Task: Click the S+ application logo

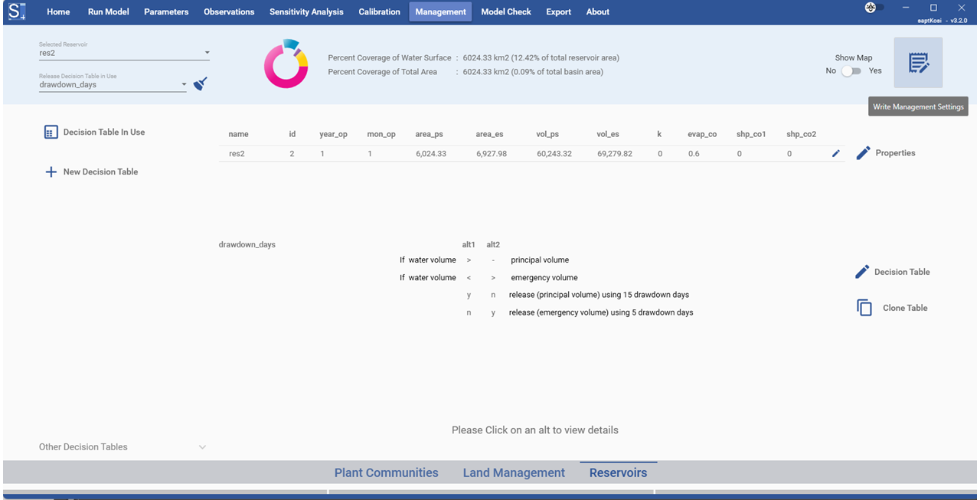Action: point(18,12)
